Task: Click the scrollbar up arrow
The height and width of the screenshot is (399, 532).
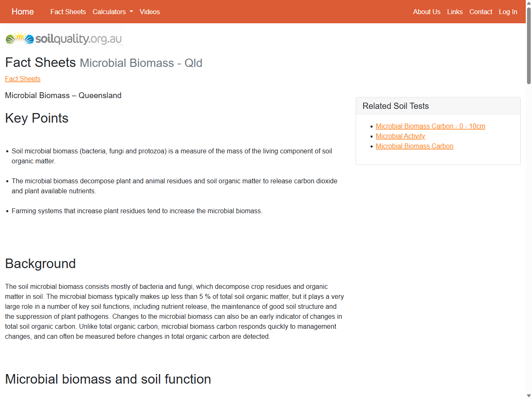Action: tap(528, 2)
